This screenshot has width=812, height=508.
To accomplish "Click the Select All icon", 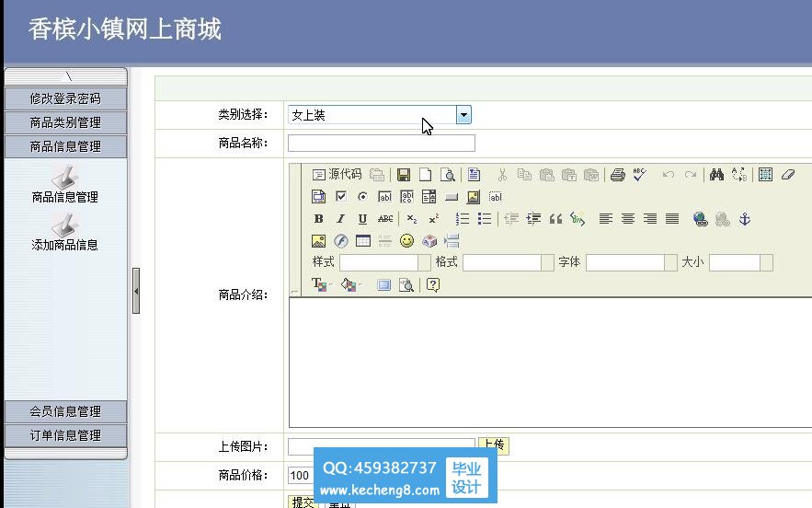I will pos(765,175).
